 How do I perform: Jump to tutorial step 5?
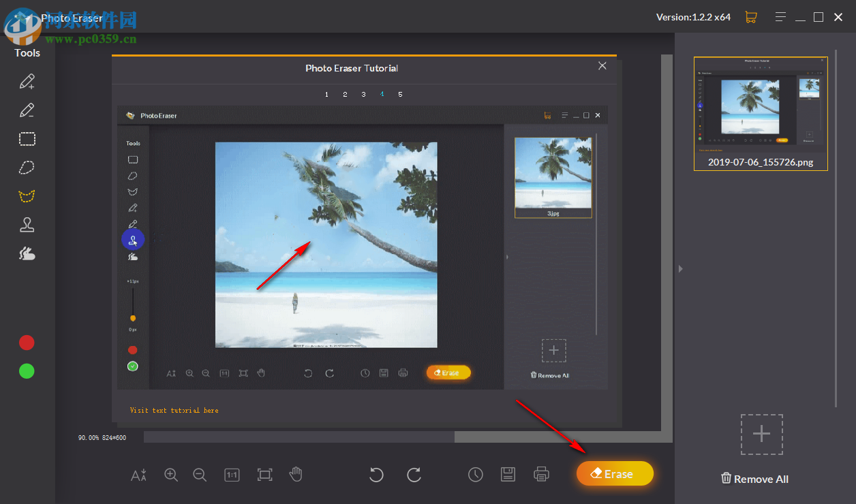pos(400,94)
